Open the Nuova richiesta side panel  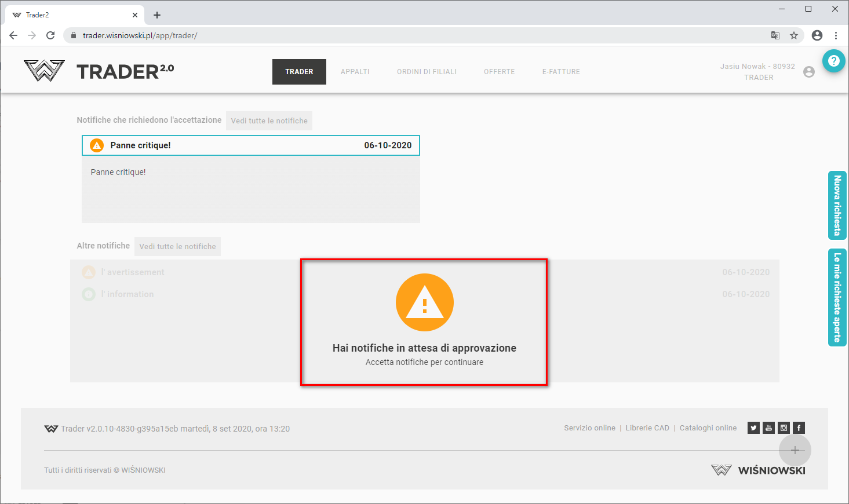point(837,206)
